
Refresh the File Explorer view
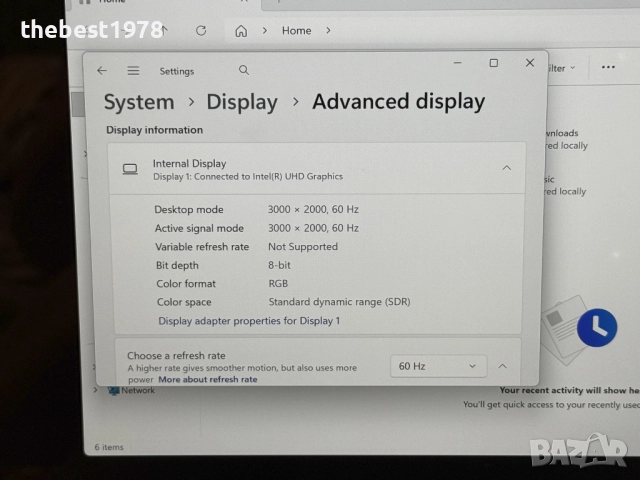pyautogui.click(x=201, y=31)
